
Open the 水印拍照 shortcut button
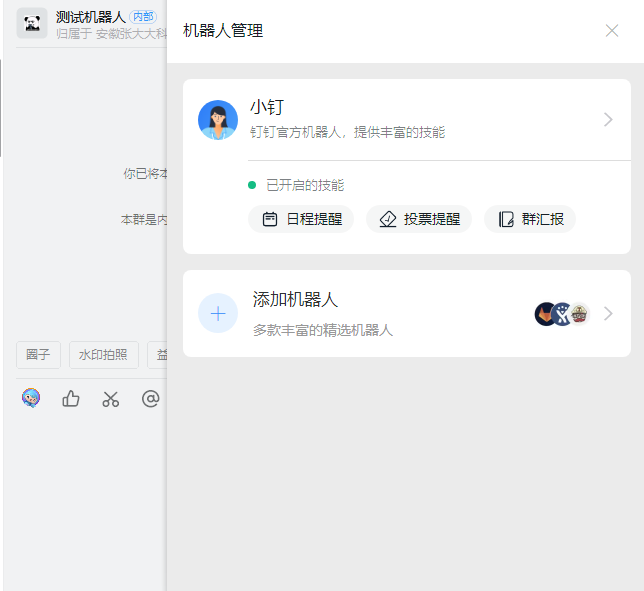click(104, 355)
